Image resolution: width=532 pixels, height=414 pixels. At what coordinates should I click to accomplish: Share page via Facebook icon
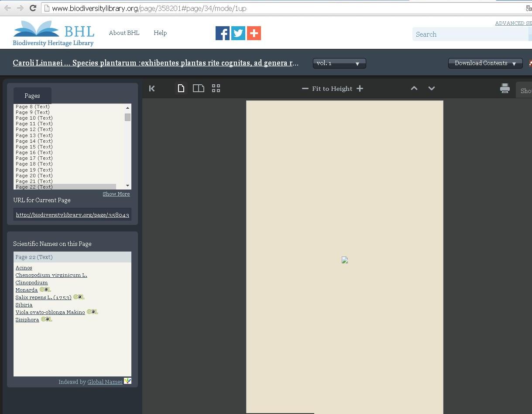(222, 33)
